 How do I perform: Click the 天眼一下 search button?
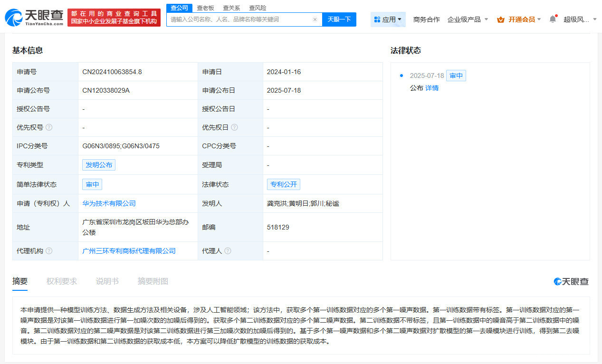339,19
